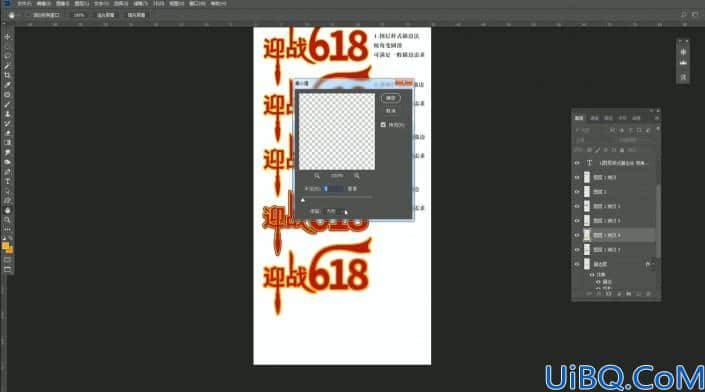Zoom out the Minimum dialog preview

pos(317,175)
